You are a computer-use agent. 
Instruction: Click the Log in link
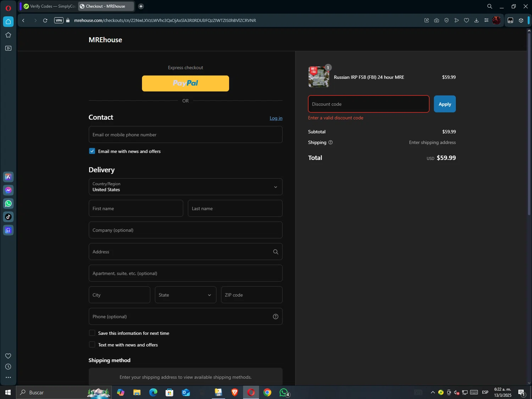pyautogui.click(x=276, y=118)
